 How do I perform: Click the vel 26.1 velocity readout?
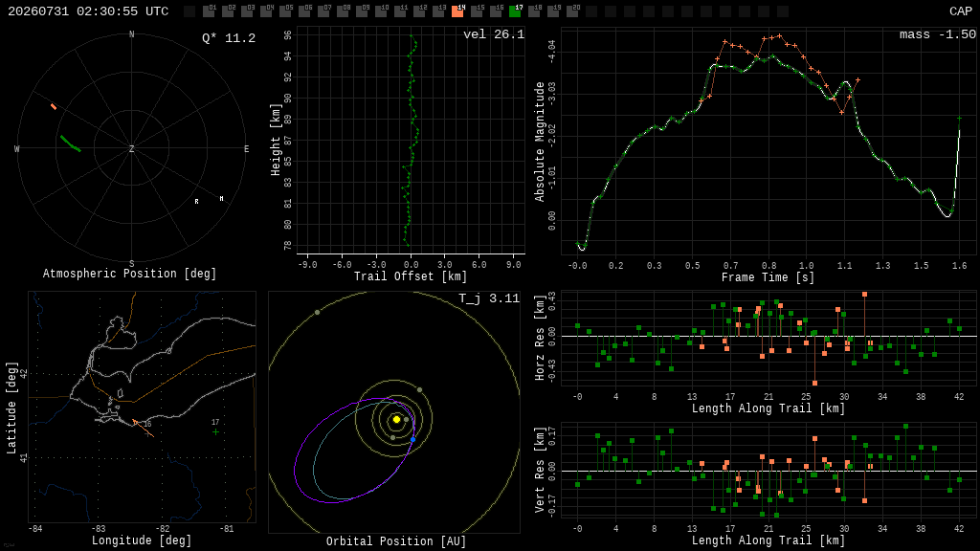[494, 34]
